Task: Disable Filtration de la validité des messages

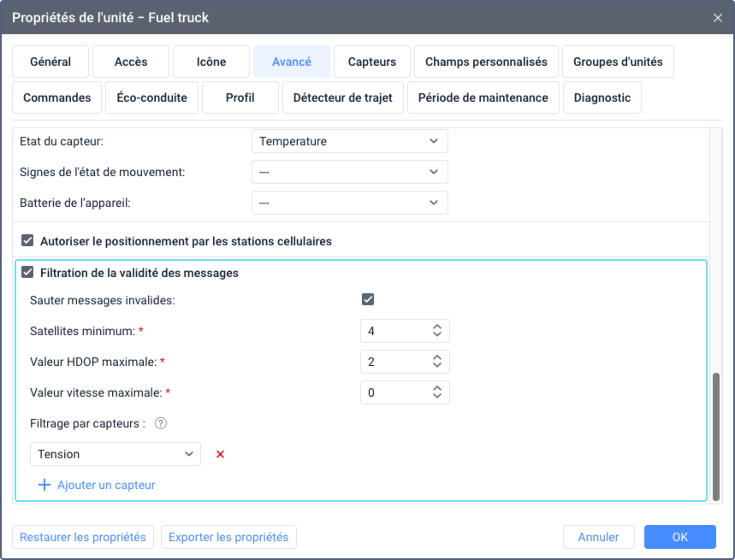Action: 27,273
